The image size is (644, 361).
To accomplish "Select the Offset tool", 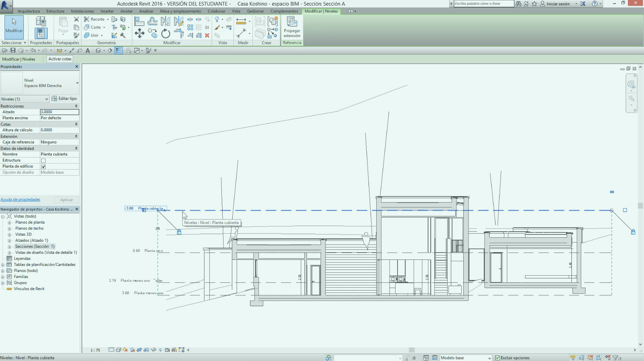I will point(152,21).
